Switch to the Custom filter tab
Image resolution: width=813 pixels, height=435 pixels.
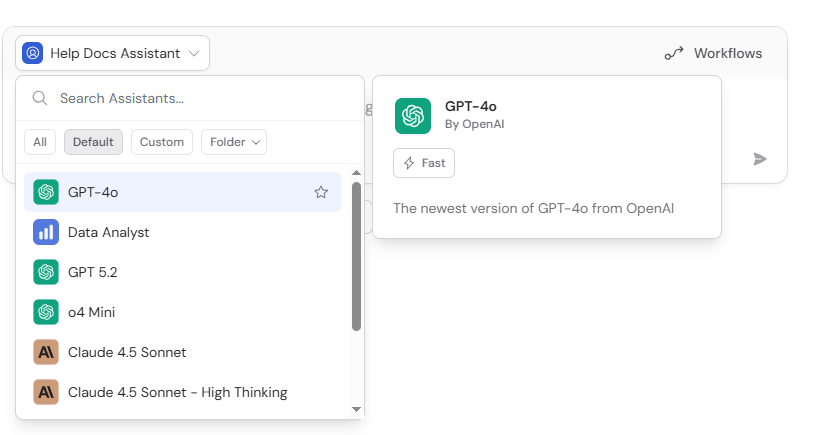coord(162,142)
